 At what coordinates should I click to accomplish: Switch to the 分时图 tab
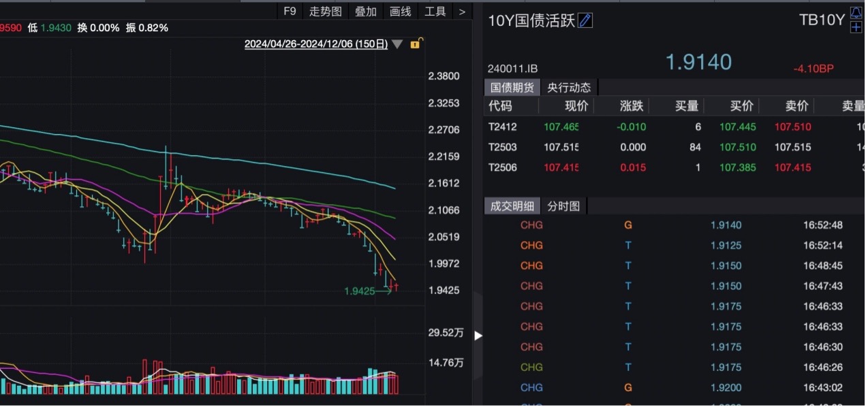(563, 206)
